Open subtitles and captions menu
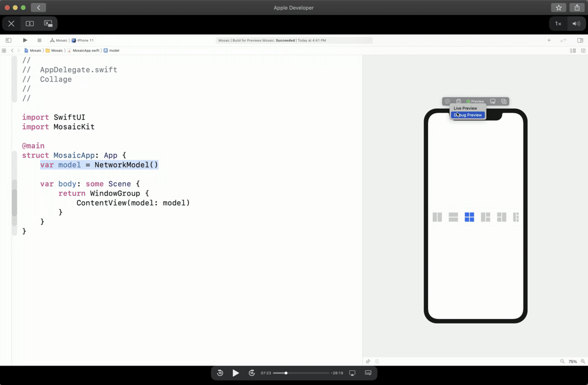 368,373
